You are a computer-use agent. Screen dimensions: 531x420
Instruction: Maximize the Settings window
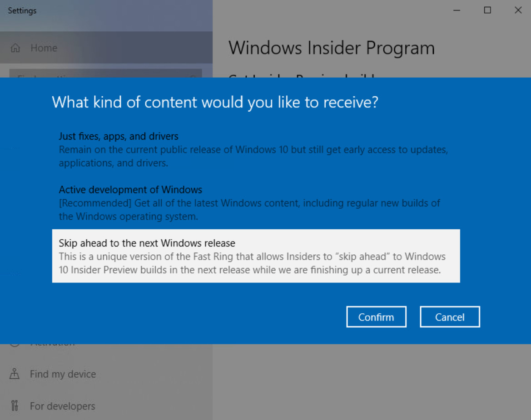[487, 10]
